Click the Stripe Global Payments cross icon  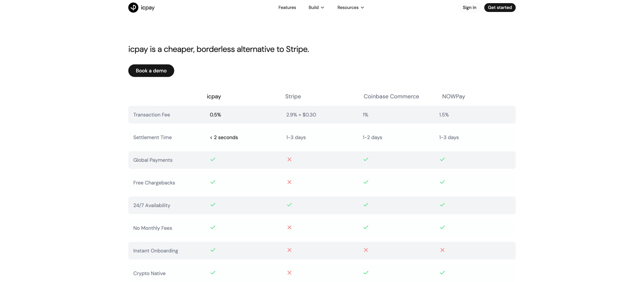point(289,160)
